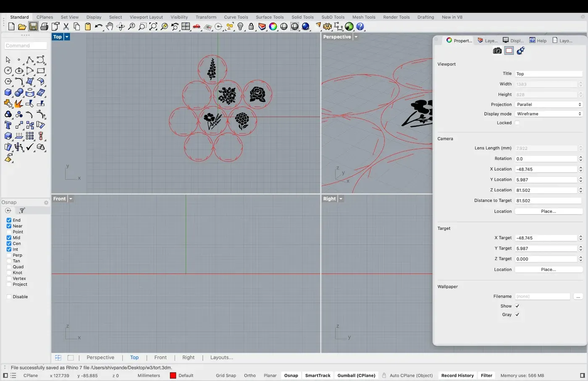Click the Osnap filter funnel icon
588x381 pixels.
click(22, 211)
